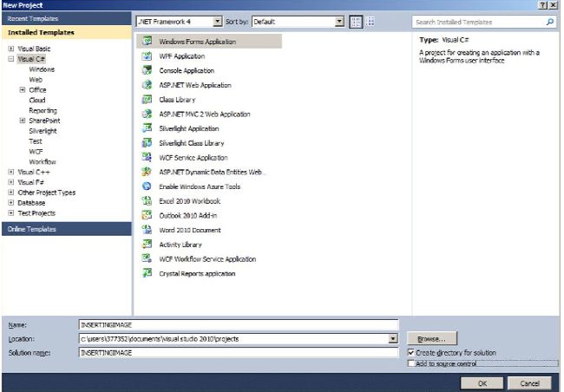Select the Enable Windows Azure Tools icon
This screenshot has height=392, width=564.
pos(147,186)
